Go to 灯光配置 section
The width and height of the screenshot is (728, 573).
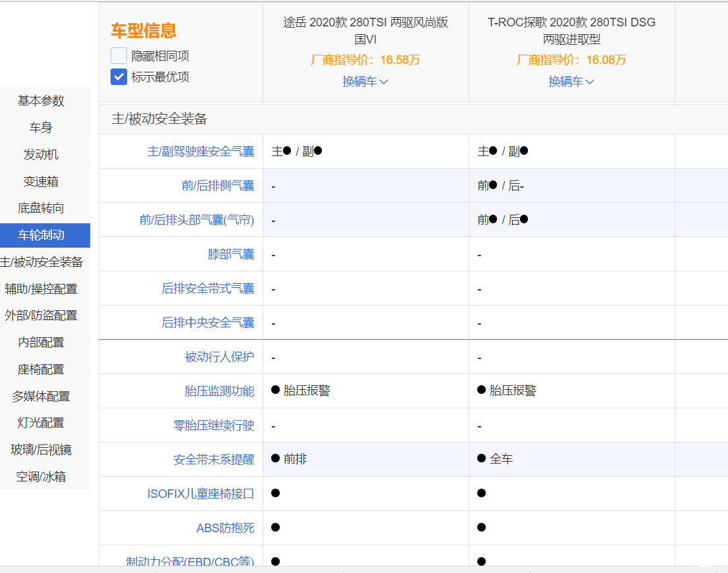pos(41,423)
